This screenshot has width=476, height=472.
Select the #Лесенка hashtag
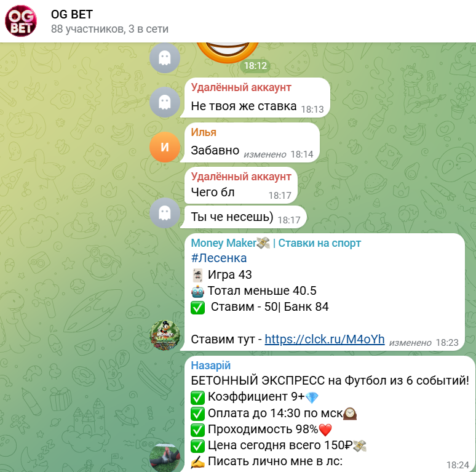[x=218, y=258]
